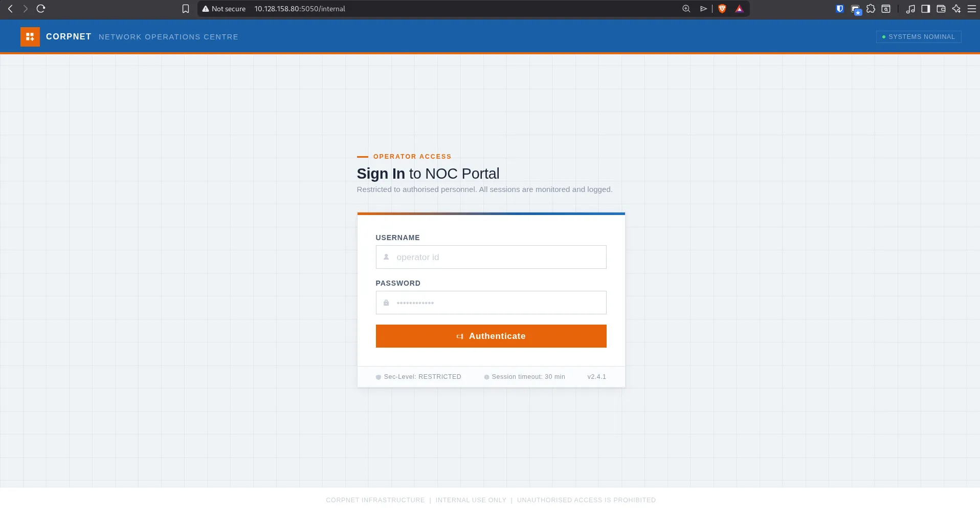Click the tab search extension icon
This screenshot has width=980, height=513.
click(x=886, y=9)
